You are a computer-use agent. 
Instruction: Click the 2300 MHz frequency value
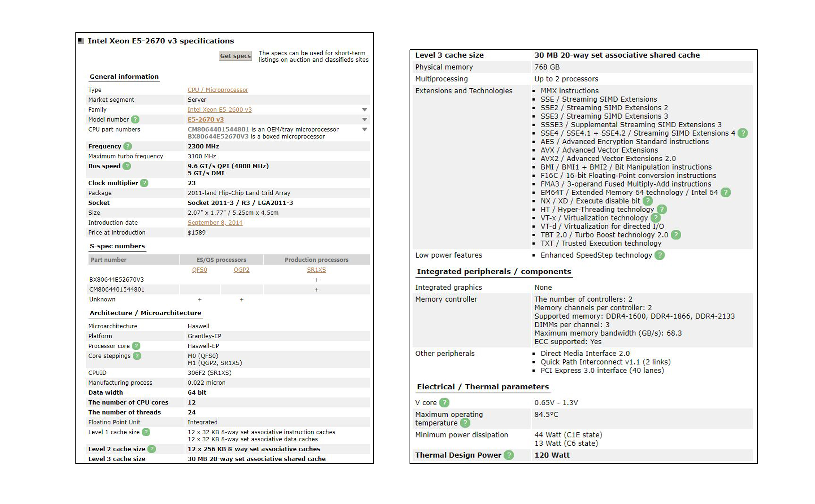[203, 146]
